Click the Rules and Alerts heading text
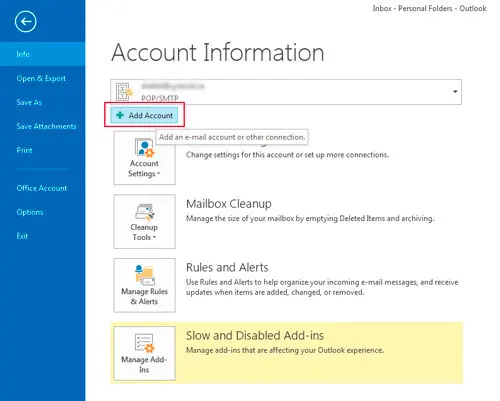 pyautogui.click(x=227, y=267)
